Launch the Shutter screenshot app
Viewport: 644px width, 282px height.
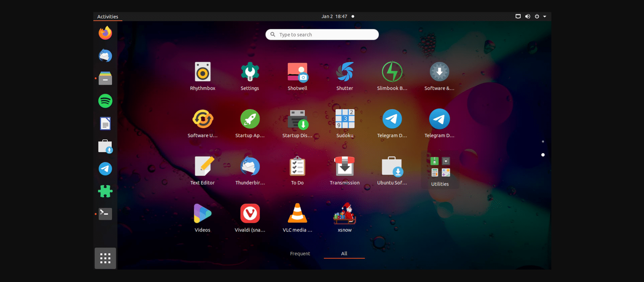[x=345, y=76]
